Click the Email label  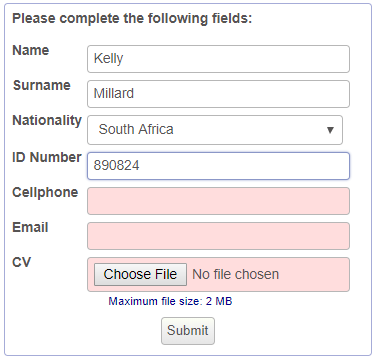30,228
